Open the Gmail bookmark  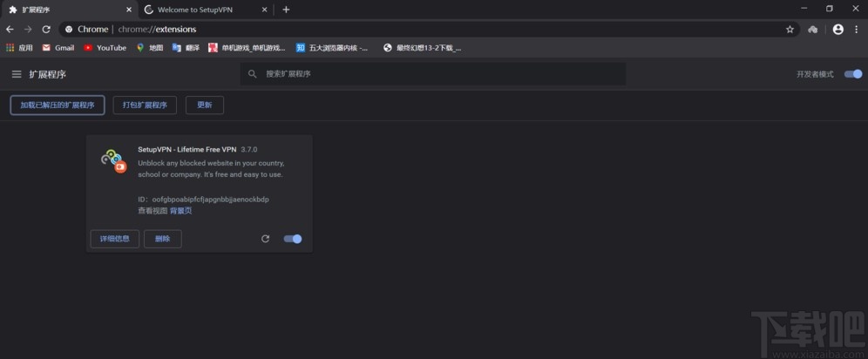tap(58, 48)
